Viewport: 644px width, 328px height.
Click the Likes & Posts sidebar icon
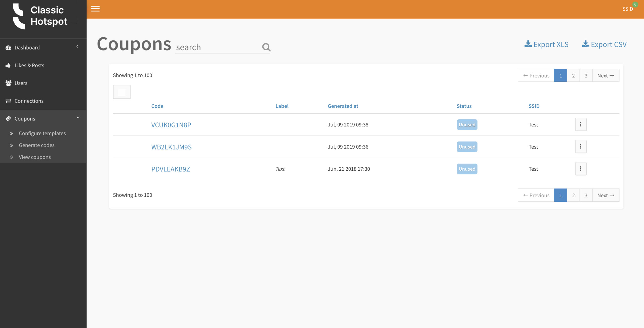[8, 65]
